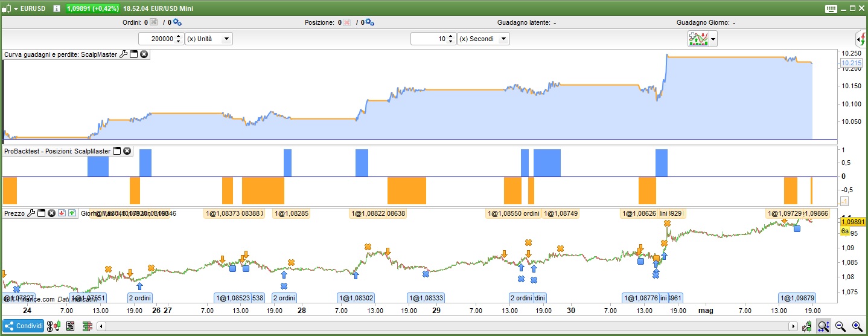Image resolution: width=868 pixels, height=336 pixels.
Task: Click the 1@1,08302 order label
Action: click(x=356, y=298)
